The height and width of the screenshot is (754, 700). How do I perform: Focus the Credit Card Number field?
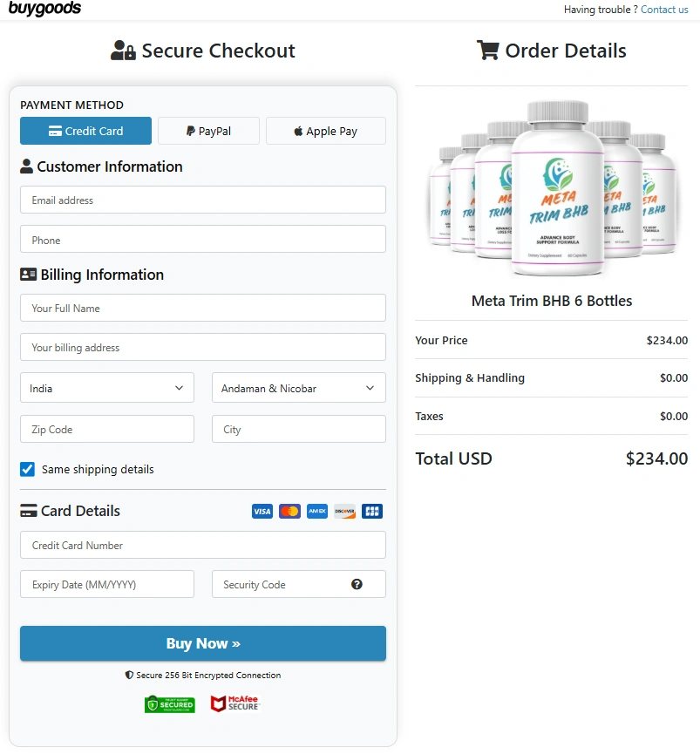(x=202, y=546)
